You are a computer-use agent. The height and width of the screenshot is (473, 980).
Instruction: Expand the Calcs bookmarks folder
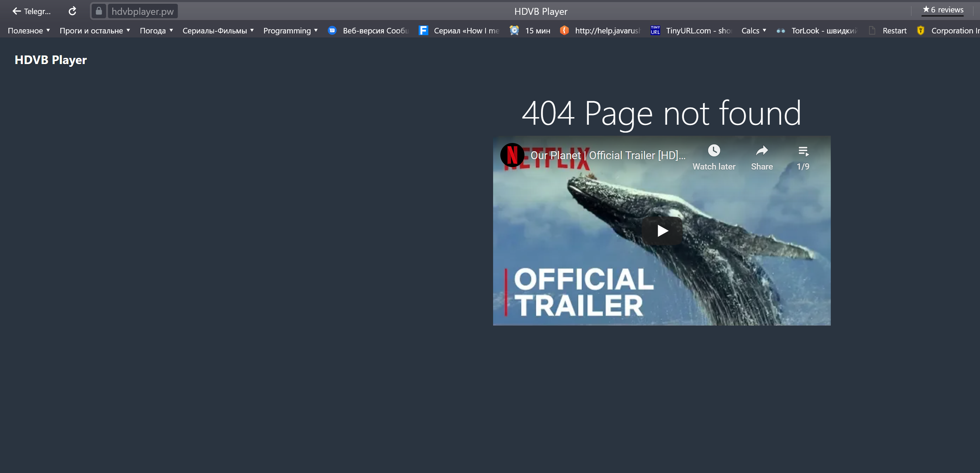coord(754,31)
